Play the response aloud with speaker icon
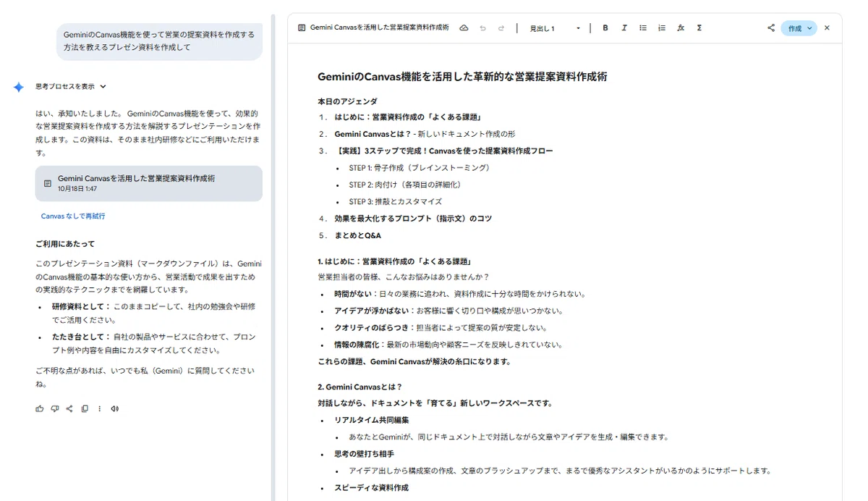 [114, 408]
